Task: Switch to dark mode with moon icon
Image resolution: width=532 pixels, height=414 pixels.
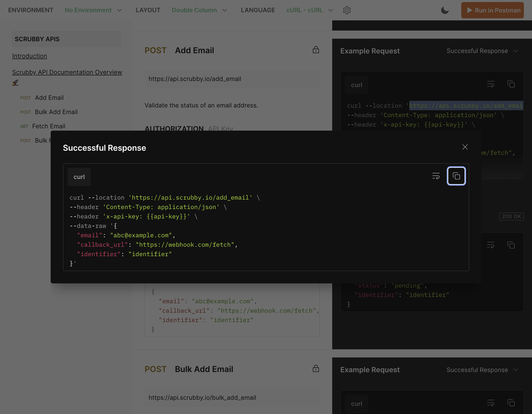Action: tap(445, 10)
